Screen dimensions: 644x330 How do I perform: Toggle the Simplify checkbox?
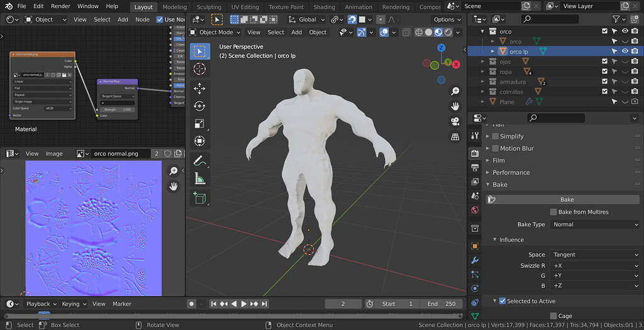point(496,136)
